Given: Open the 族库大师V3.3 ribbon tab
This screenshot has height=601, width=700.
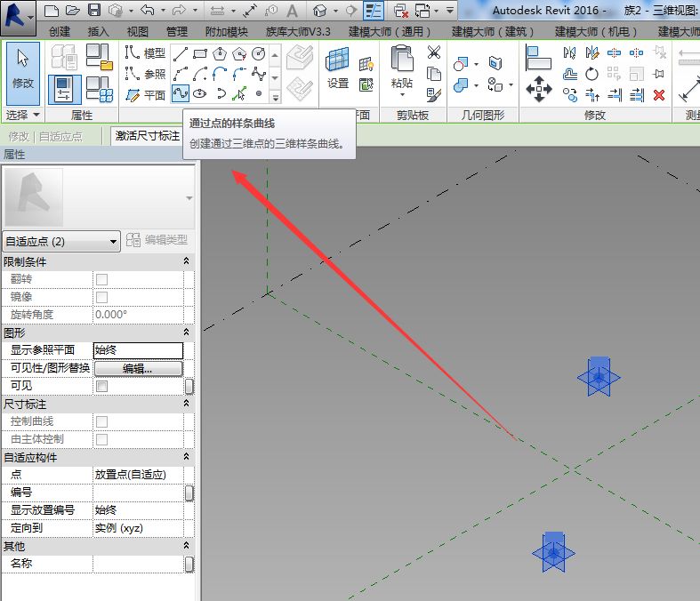Looking at the screenshot, I should 298,32.
